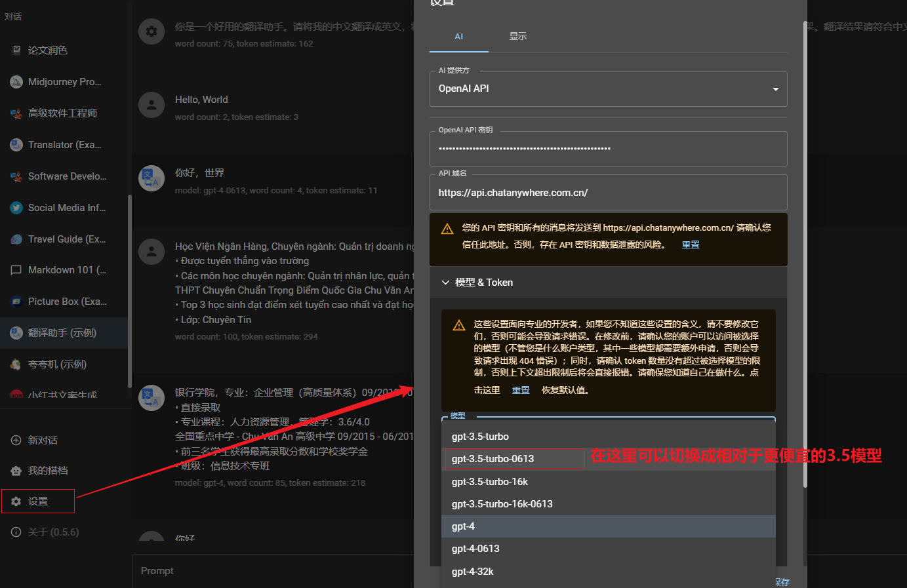Screen dimensions: 907x588
Task: Collapse the 模型 & Token section
Action: point(446,283)
